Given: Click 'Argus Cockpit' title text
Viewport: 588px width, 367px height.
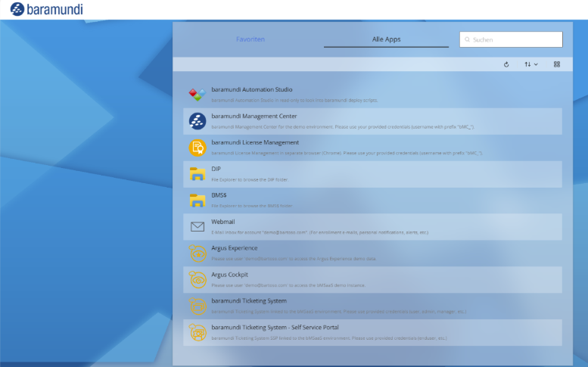Looking at the screenshot, I should click(x=229, y=275).
